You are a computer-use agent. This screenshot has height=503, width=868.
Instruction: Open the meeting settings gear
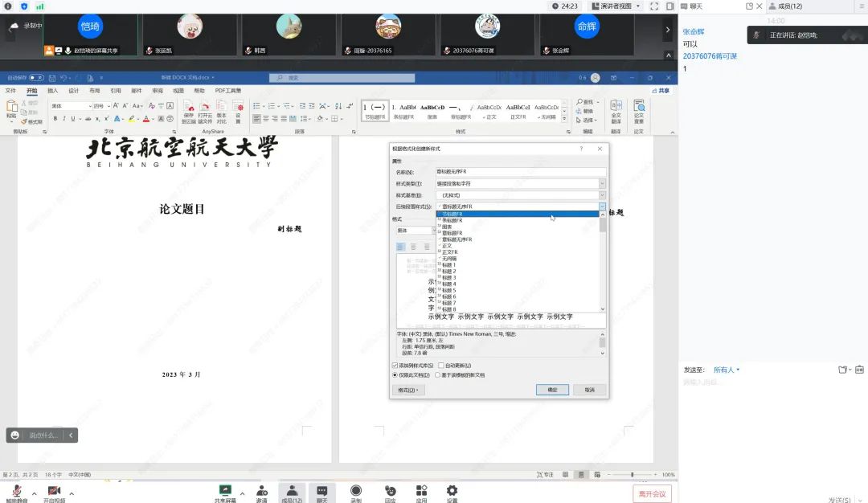coord(452,491)
